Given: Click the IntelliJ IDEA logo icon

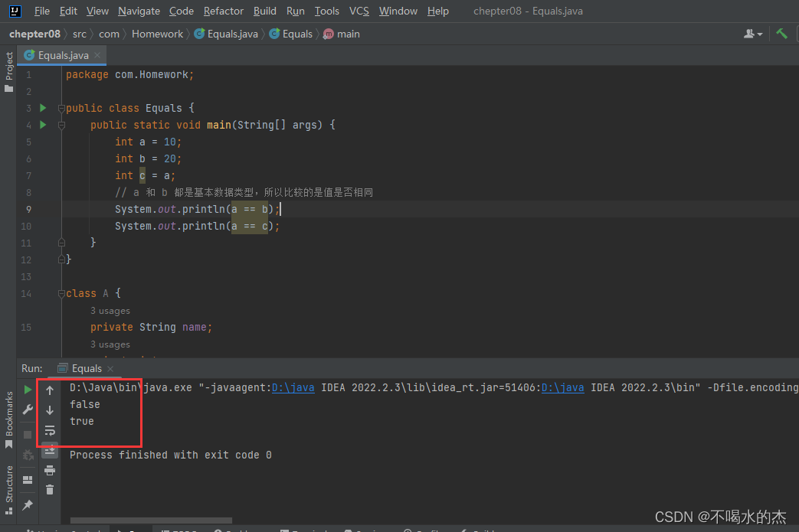Looking at the screenshot, I should point(15,11).
